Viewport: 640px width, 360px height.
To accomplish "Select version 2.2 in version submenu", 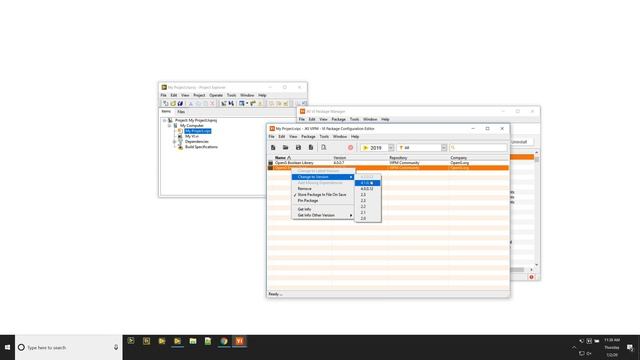I will pos(363,207).
